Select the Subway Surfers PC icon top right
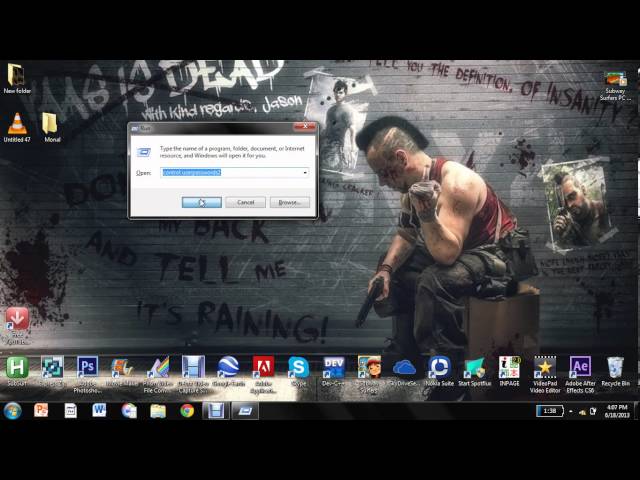Viewport: 640px width, 480px height. (x=615, y=86)
